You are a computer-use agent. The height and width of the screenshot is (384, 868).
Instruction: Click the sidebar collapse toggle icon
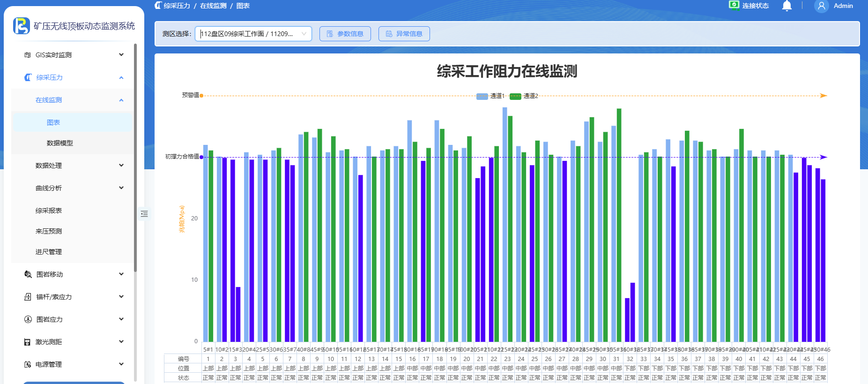pos(144,214)
